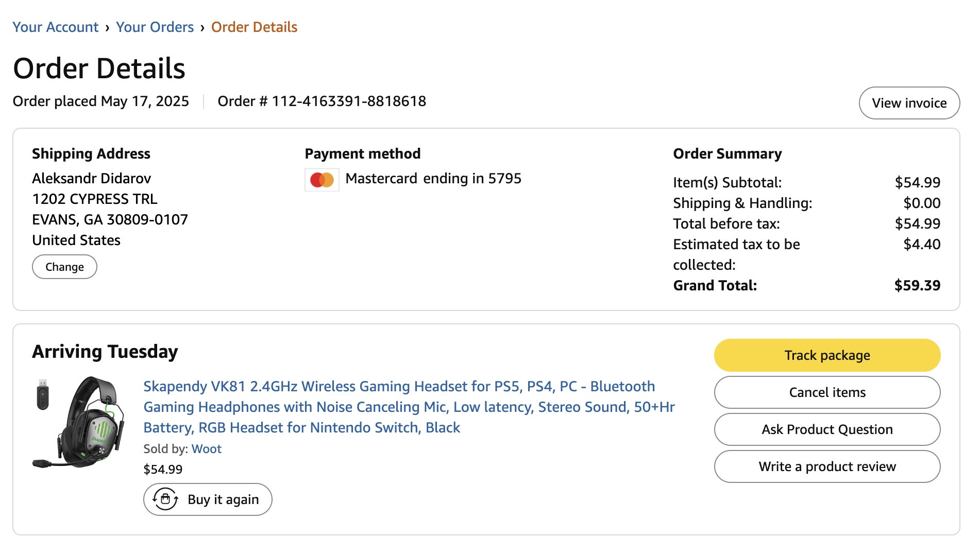Open the Skapendy VK81 headset product link
The width and height of the screenshot is (980, 555).
click(x=409, y=407)
